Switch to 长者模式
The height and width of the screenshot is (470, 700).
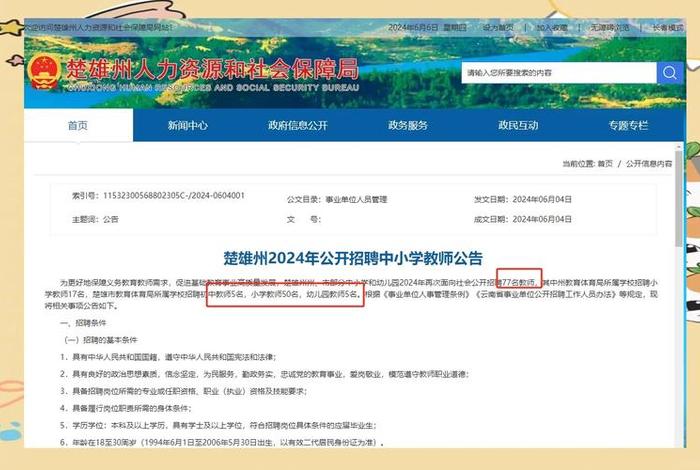(668, 28)
